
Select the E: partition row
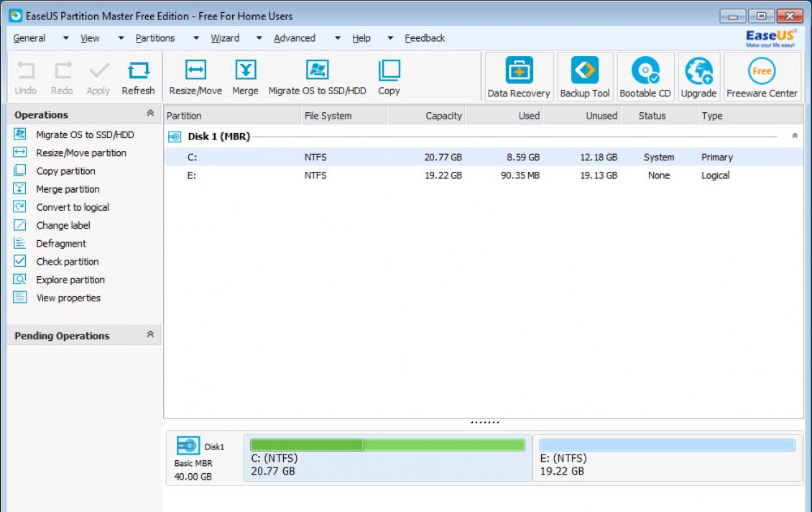483,175
